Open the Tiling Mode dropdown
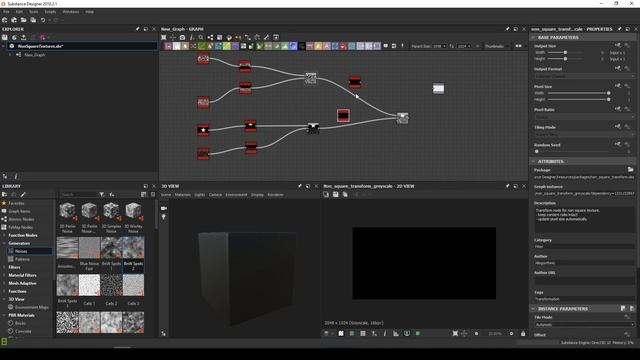This screenshot has height=360, width=640. click(x=584, y=134)
